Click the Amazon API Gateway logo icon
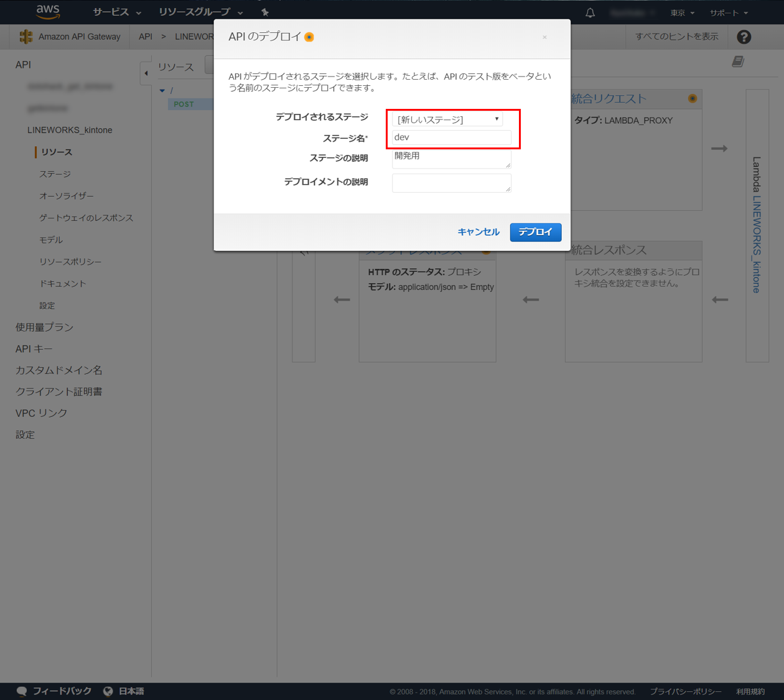 [26, 37]
